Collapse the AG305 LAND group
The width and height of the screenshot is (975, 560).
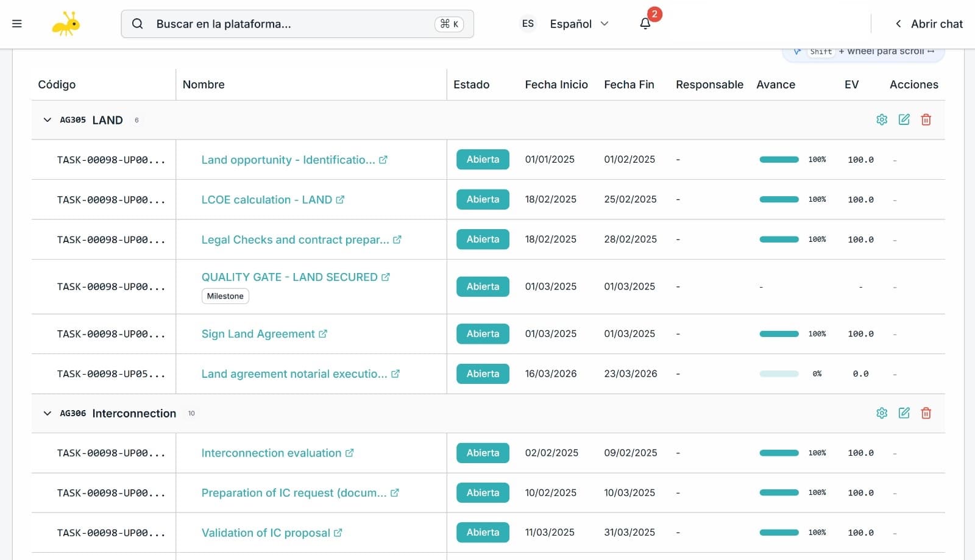pos(48,120)
